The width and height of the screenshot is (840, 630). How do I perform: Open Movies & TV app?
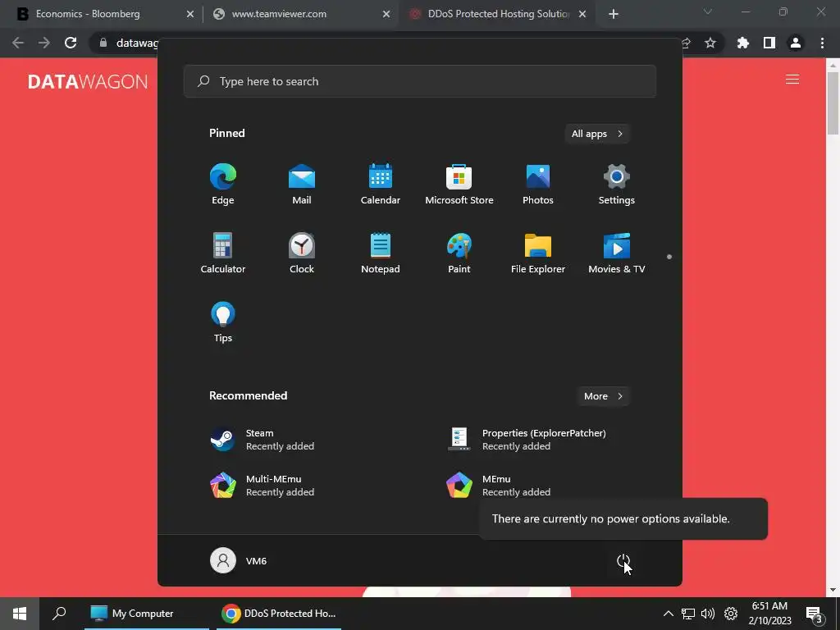point(617,253)
